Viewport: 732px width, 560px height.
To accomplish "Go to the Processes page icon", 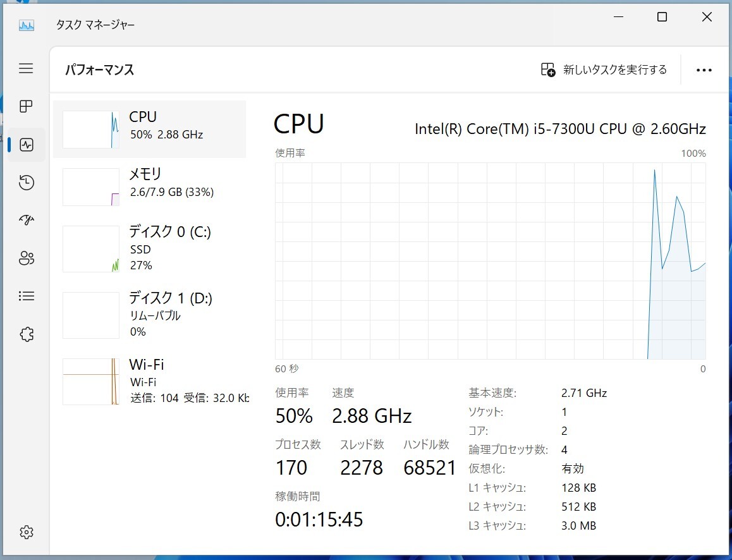I will [x=26, y=106].
